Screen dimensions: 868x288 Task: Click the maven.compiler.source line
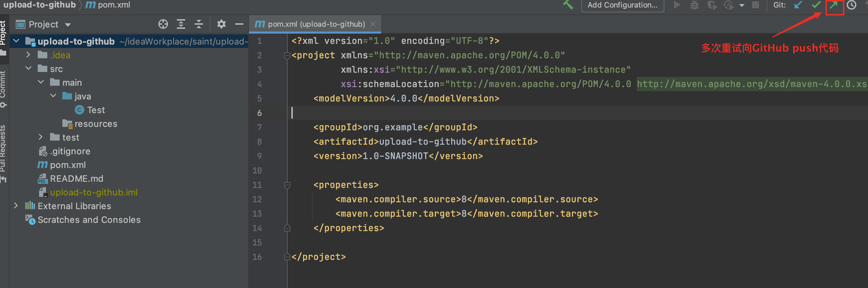click(x=467, y=199)
